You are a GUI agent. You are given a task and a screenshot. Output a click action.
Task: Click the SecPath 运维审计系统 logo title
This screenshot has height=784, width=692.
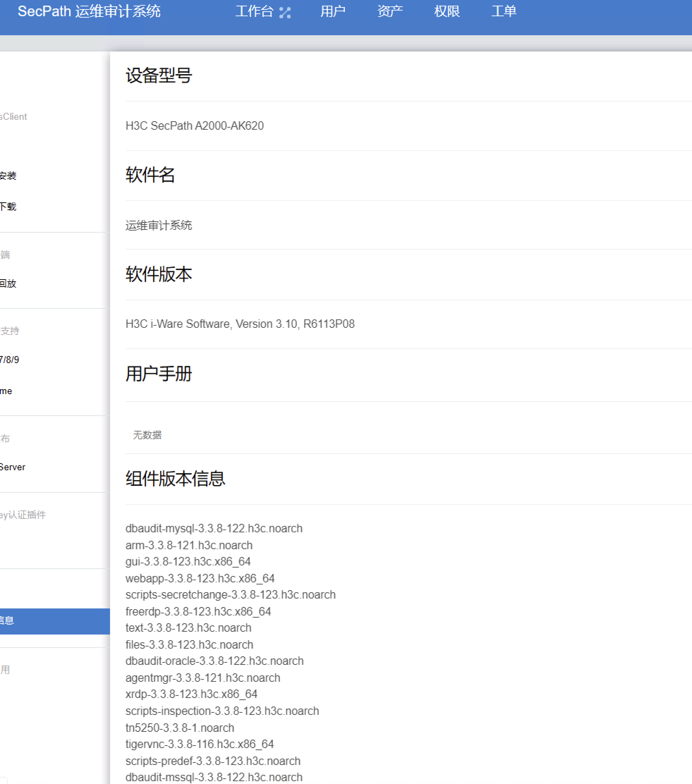(89, 12)
